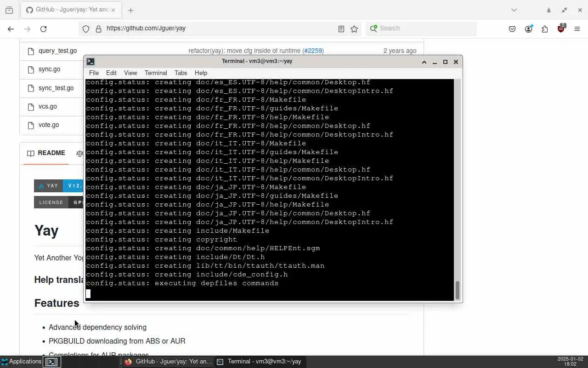Focus the Firefox search box

point(421,28)
